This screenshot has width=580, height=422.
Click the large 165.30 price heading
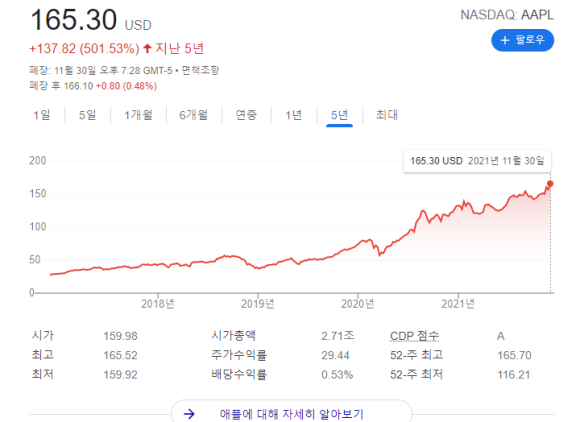point(74,20)
